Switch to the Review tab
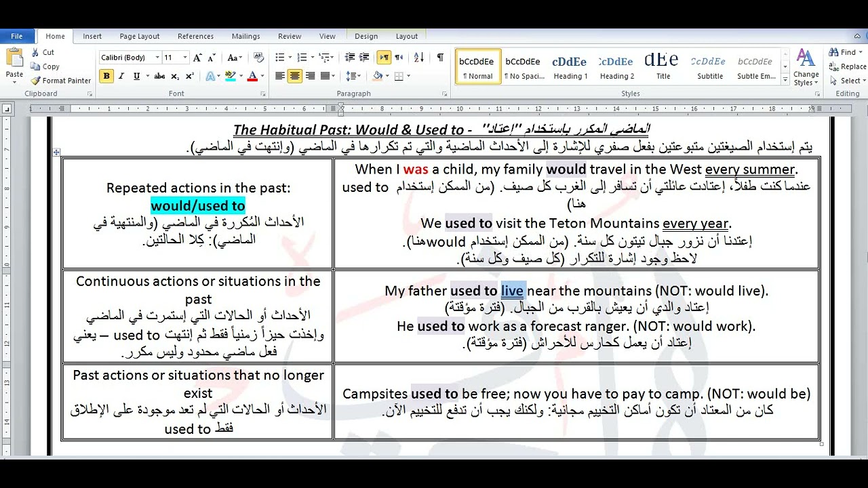Screen dimensions: 868x488 290,37
